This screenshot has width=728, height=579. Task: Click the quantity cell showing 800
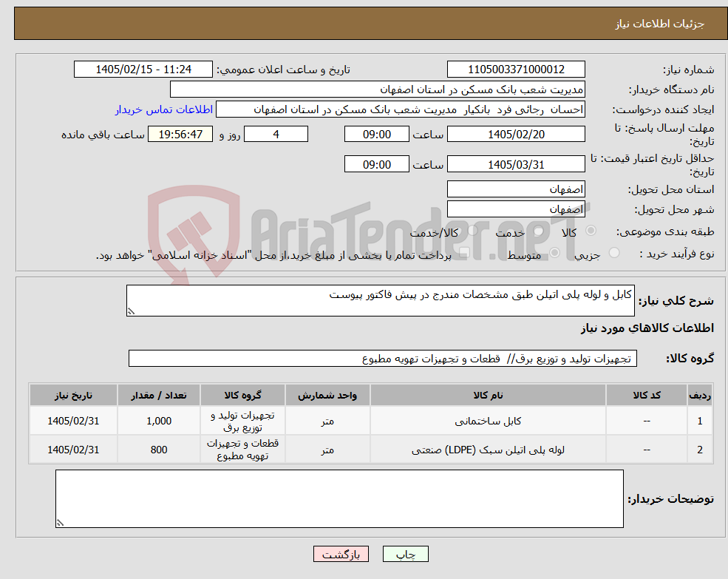pos(159,450)
